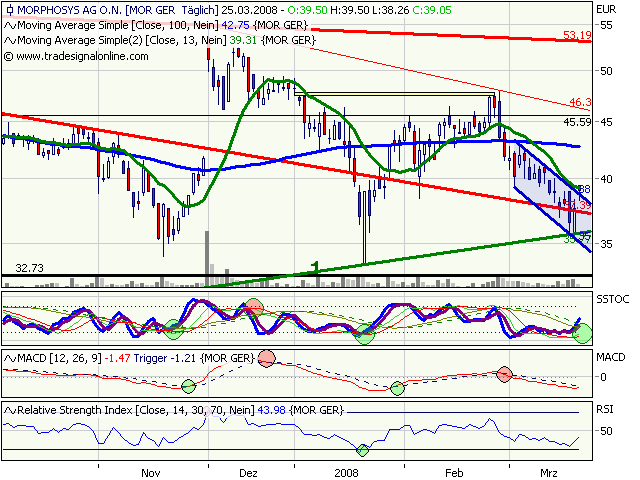
Task: Select the 100-period moving average value 42.75
Action: coord(235,25)
